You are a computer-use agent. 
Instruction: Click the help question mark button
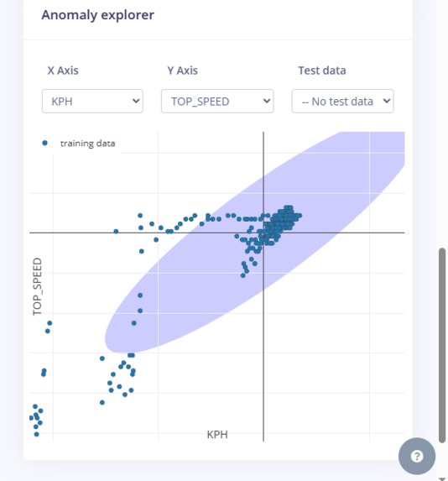[x=417, y=456]
